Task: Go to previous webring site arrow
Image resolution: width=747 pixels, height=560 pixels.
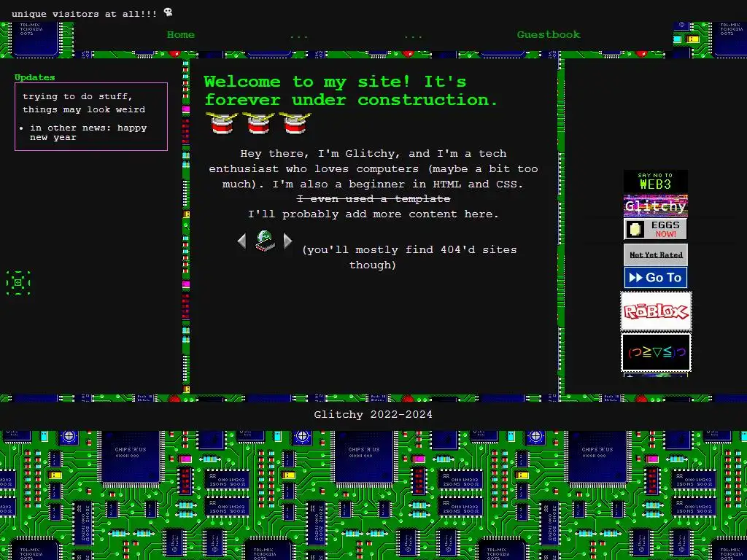Action: 241,241
